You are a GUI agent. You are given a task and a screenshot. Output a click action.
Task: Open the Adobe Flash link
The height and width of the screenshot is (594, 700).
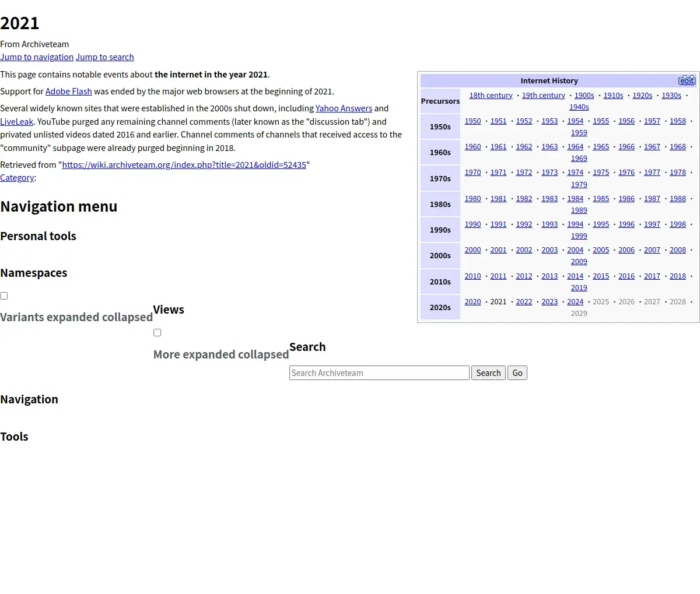[x=69, y=92]
